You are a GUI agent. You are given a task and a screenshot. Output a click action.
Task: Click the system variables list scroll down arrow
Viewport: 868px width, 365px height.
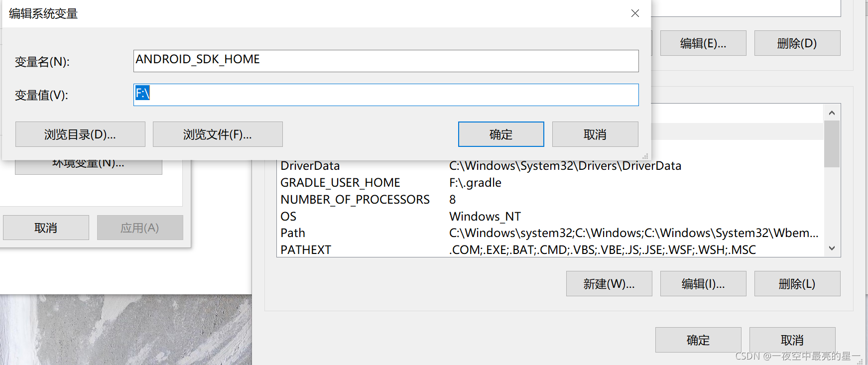pos(832,248)
